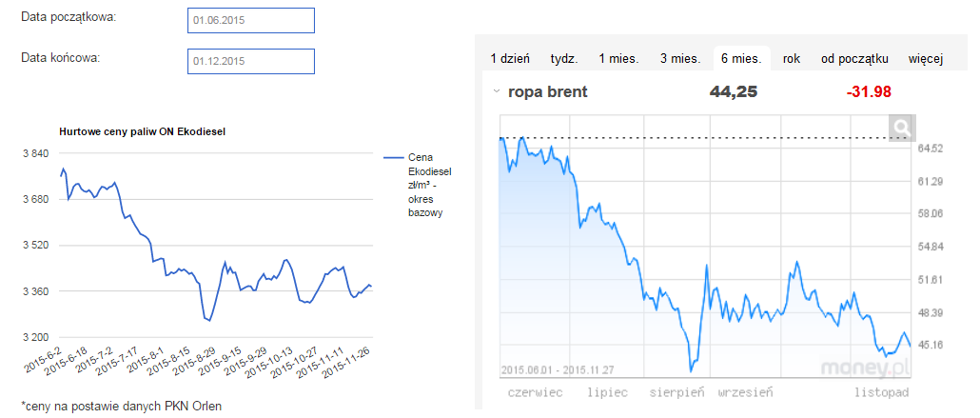The height and width of the screenshot is (418, 980).
Task: Click the magnifier zoom icon on Brent chart
Action: 900,128
